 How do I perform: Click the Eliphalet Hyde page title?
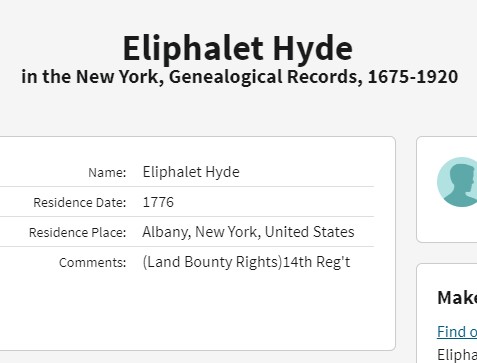click(238, 48)
